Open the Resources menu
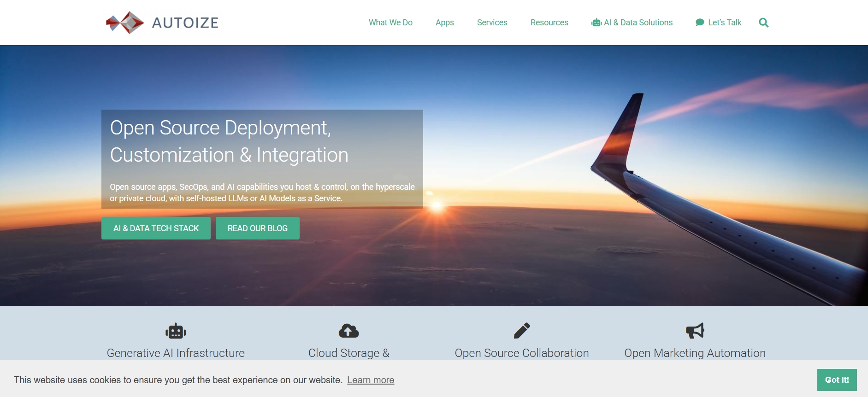This screenshot has width=868, height=397. (x=549, y=23)
